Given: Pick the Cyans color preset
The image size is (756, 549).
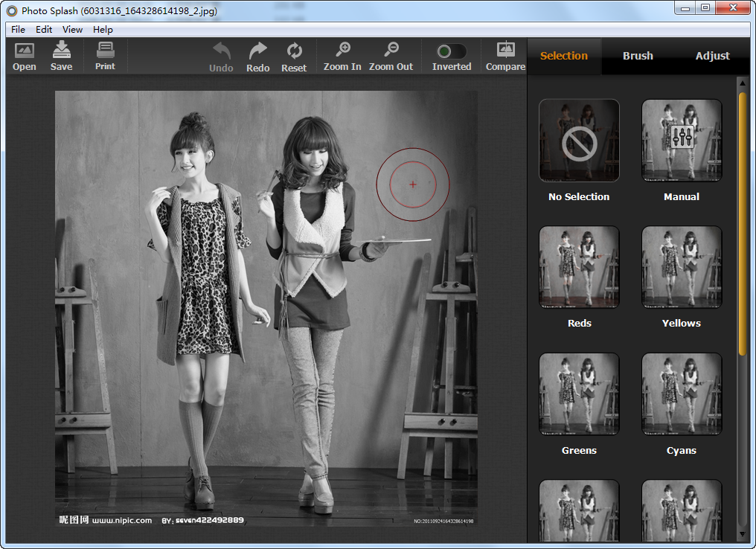Looking at the screenshot, I should coord(682,394).
